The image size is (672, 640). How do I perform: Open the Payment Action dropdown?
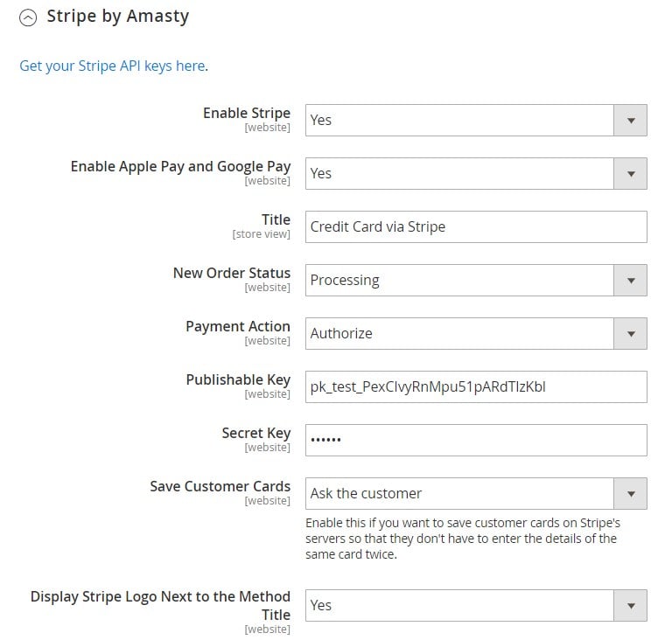476,333
